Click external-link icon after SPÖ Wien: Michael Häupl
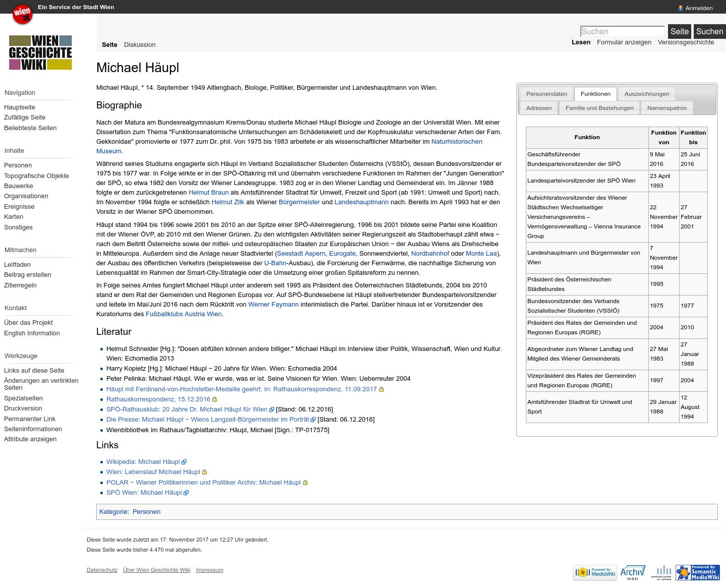Viewport: 726px width, 588px height. tap(186, 493)
